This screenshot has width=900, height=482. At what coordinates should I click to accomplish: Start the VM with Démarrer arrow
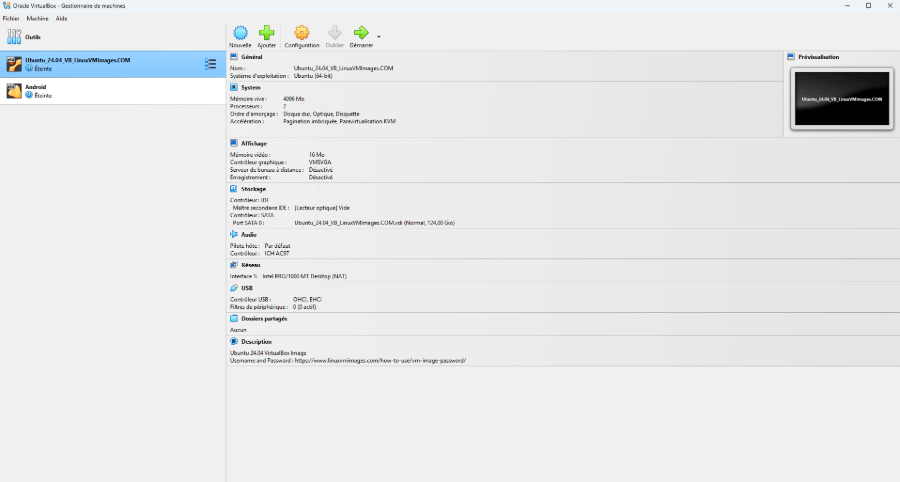[362, 34]
